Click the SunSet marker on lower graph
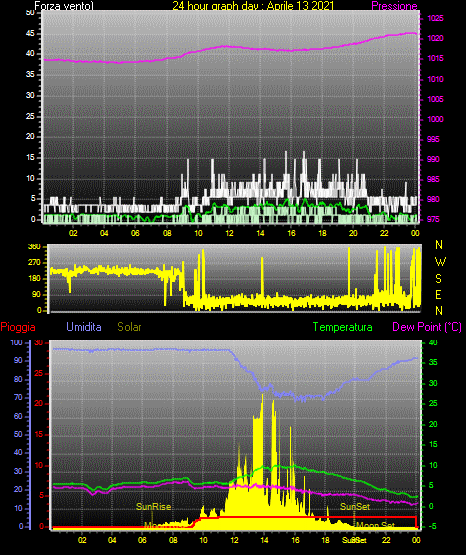Screen dimensions: 466x555 coord(355,507)
